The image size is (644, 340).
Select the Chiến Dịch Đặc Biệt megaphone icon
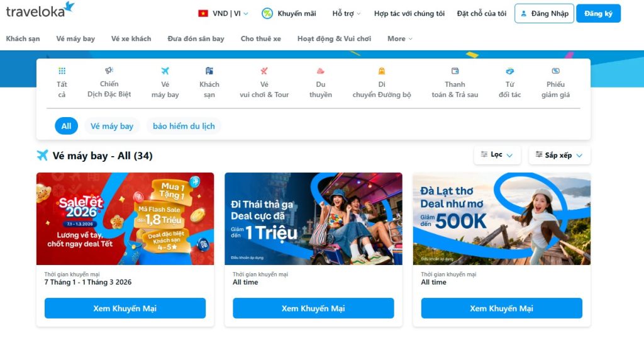109,71
